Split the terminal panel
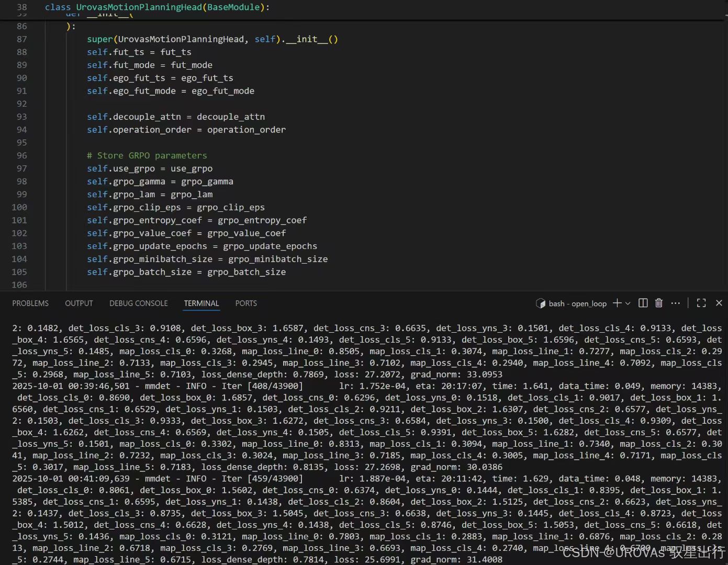This screenshot has width=728, height=565. click(643, 303)
